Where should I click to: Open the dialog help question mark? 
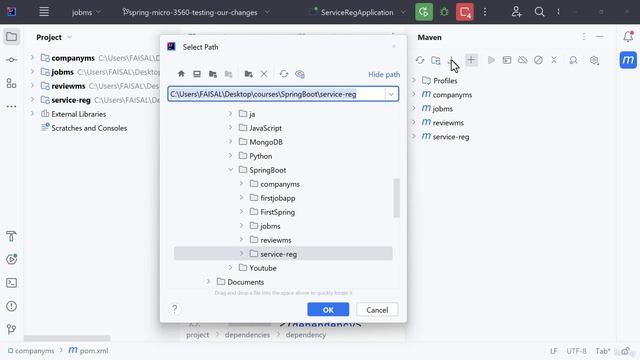coord(175,309)
